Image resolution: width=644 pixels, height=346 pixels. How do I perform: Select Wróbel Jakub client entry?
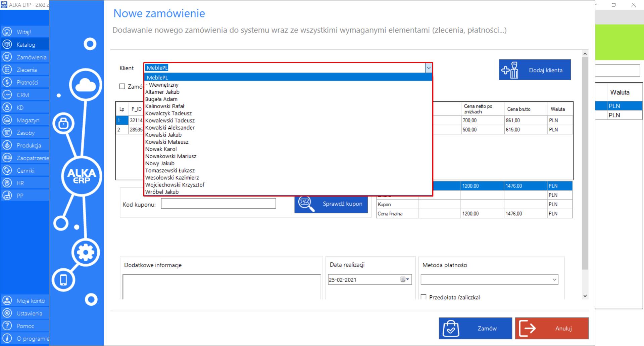tap(288, 192)
